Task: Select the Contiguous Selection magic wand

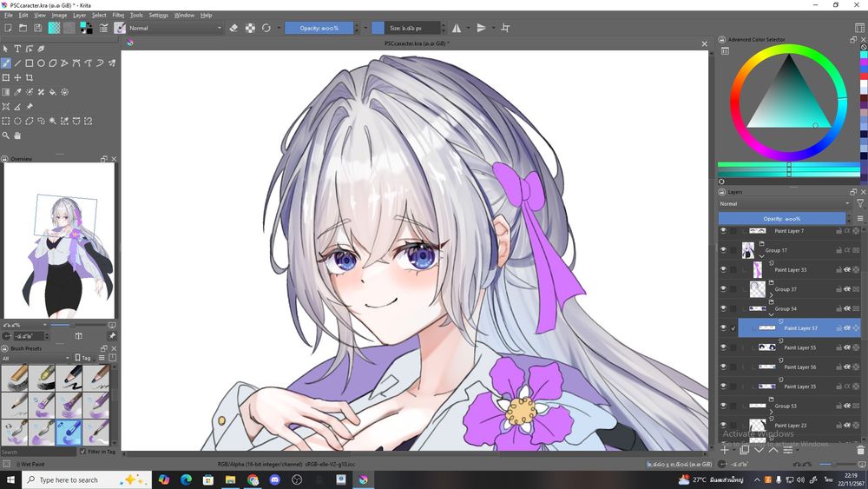Action: click(53, 121)
